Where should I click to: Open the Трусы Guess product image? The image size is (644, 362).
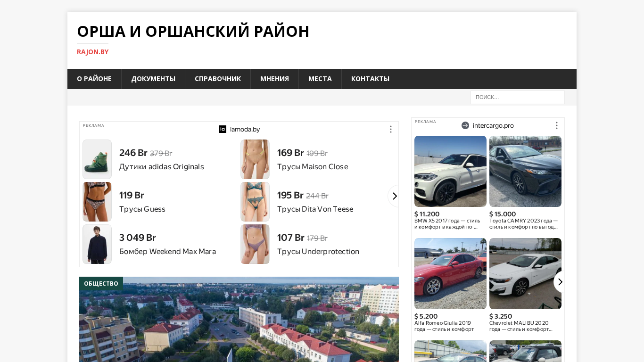pyautogui.click(x=97, y=202)
